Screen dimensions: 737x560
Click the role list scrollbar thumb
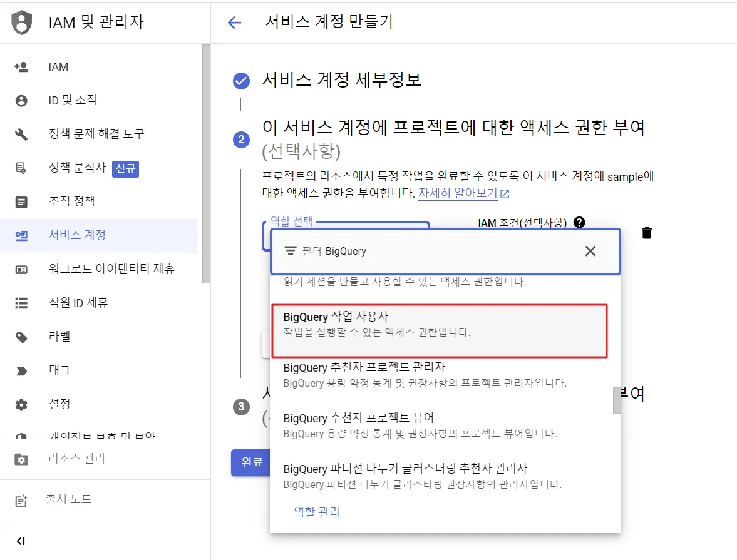[617, 400]
